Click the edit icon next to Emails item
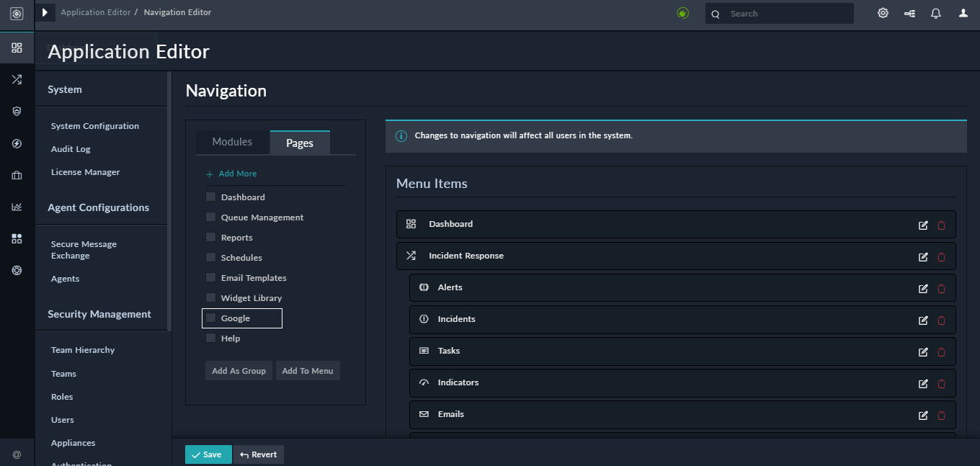 click(923, 415)
